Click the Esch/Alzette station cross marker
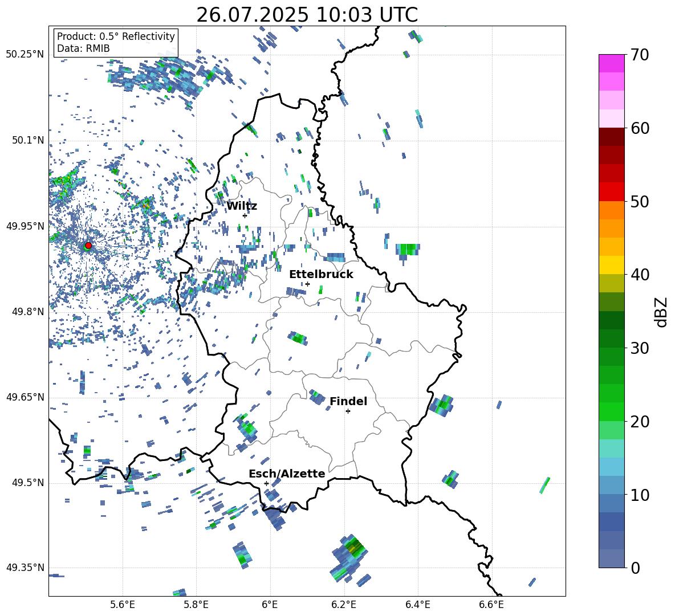This screenshot has height=616, width=675. (x=266, y=483)
